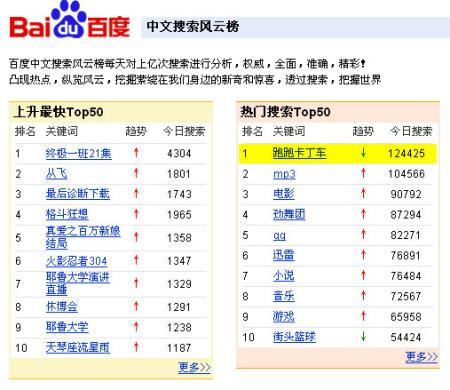Click red up arrow for 迅雷
The image size is (450, 390).
tap(363, 255)
